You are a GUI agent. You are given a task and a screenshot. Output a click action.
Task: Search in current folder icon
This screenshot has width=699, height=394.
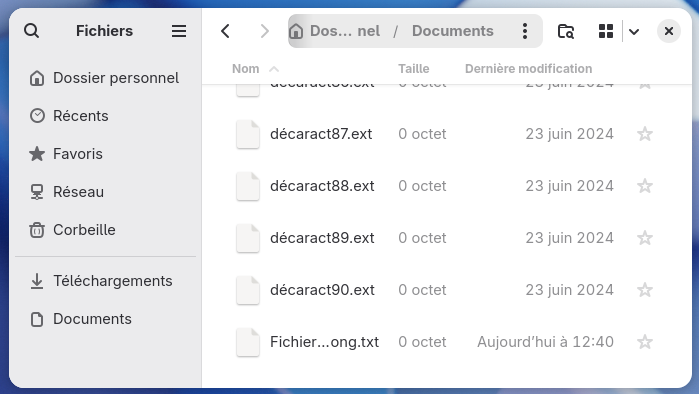566,31
